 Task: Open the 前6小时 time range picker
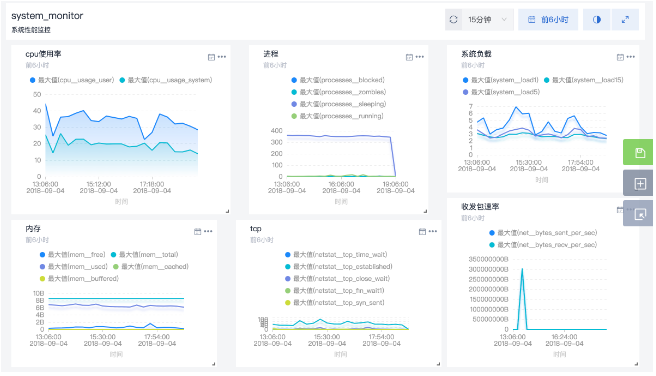(548, 20)
